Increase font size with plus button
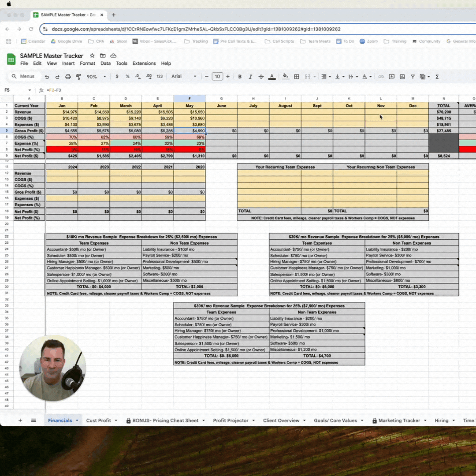This screenshot has height=476, width=476. pos(228,77)
